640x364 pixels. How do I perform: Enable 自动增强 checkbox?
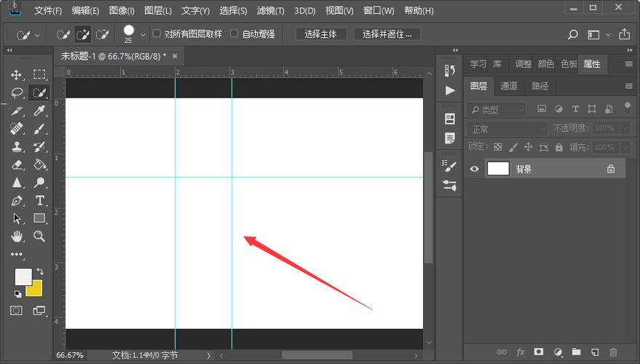234,33
